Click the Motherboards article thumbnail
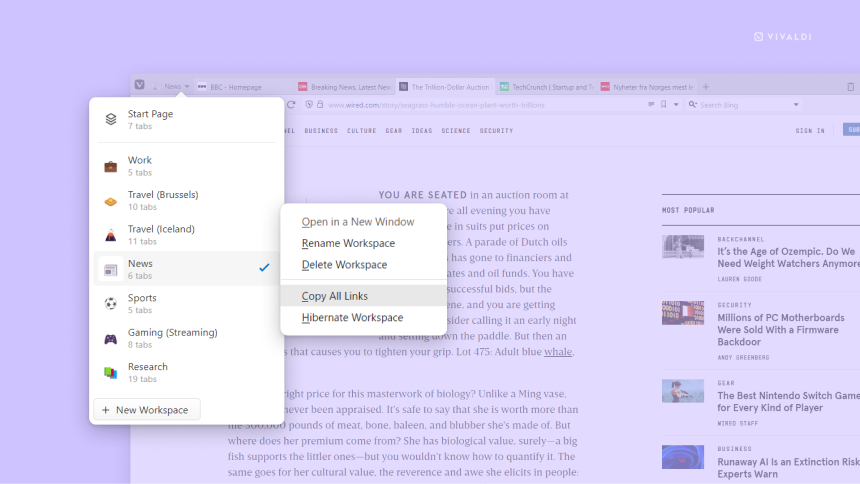 click(683, 313)
